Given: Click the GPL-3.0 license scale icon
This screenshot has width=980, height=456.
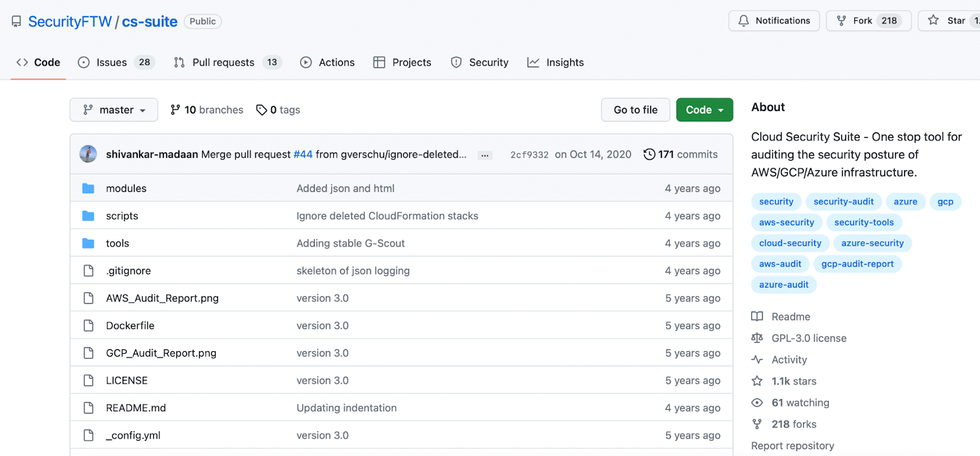Looking at the screenshot, I should click(757, 338).
